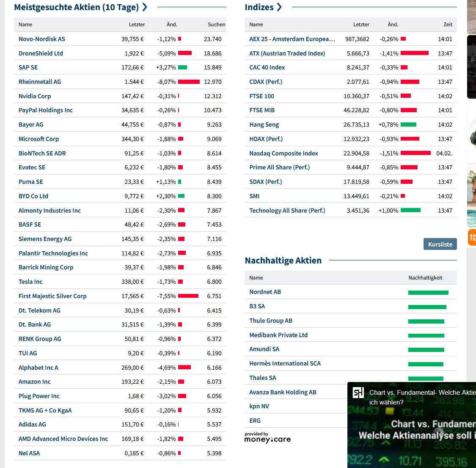This screenshot has width=476, height=468.
Task: Click the SH logo in video overlay
Action: pyautogui.click(x=358, y=393)
